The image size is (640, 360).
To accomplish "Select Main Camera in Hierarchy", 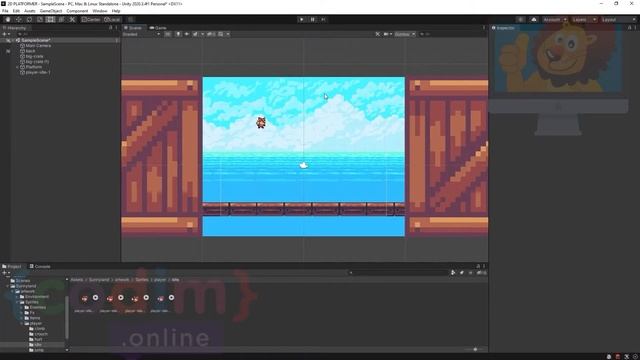I will tap(38, 46).
